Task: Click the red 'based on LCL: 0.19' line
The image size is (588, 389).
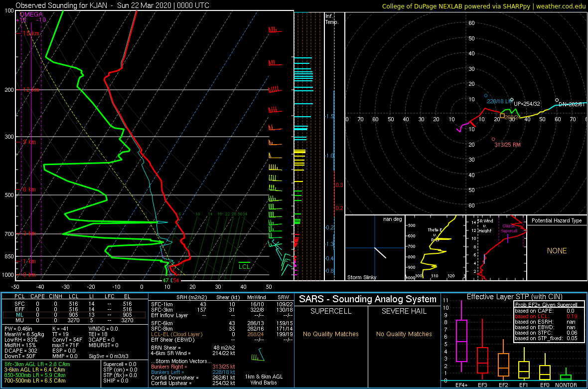Action: click(x=547, y=317)
